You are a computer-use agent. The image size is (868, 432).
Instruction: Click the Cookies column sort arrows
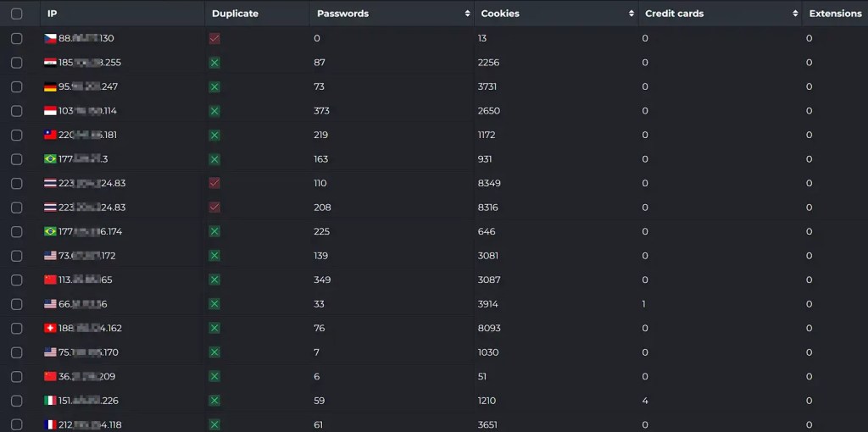(631, 14)
